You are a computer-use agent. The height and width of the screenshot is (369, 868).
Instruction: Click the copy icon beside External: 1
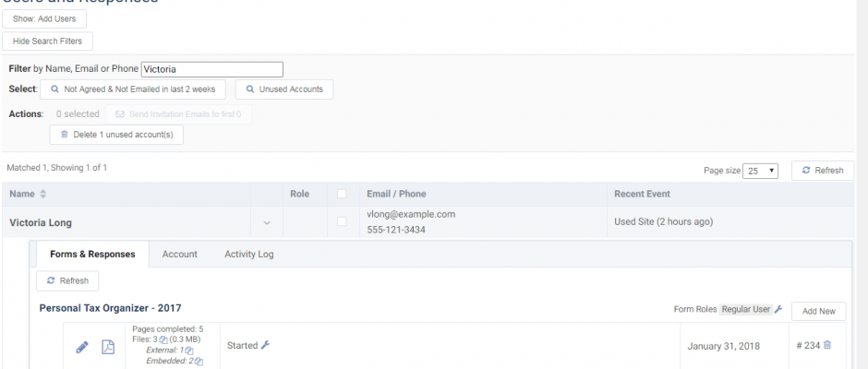[x=189, y=351]
